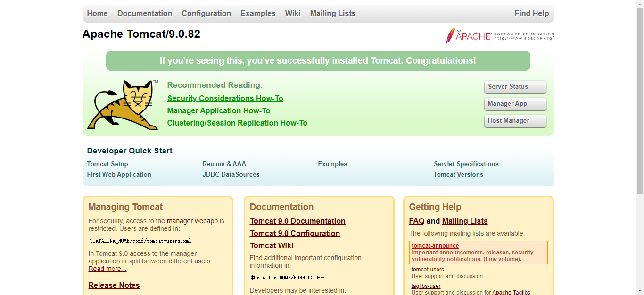This screenshot has width=644, height=295.
Task: Open Mailing Lists in top navigation
Action: (333, 13)
